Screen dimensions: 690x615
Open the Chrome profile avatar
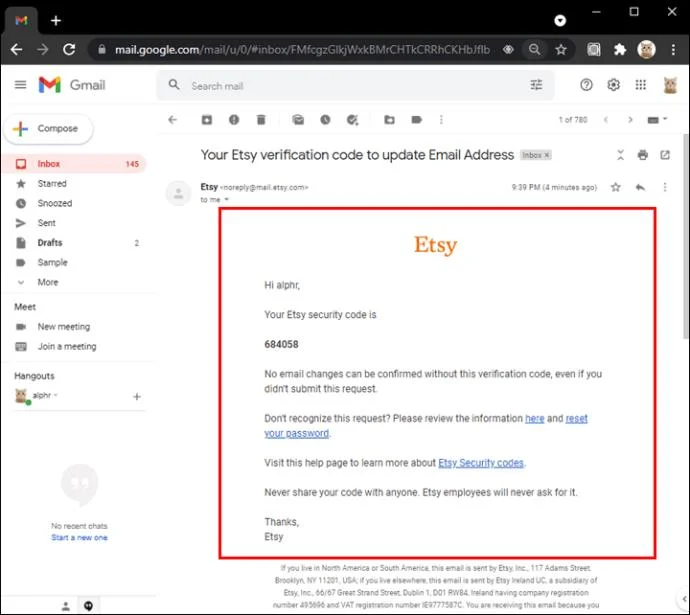point(646,50)
